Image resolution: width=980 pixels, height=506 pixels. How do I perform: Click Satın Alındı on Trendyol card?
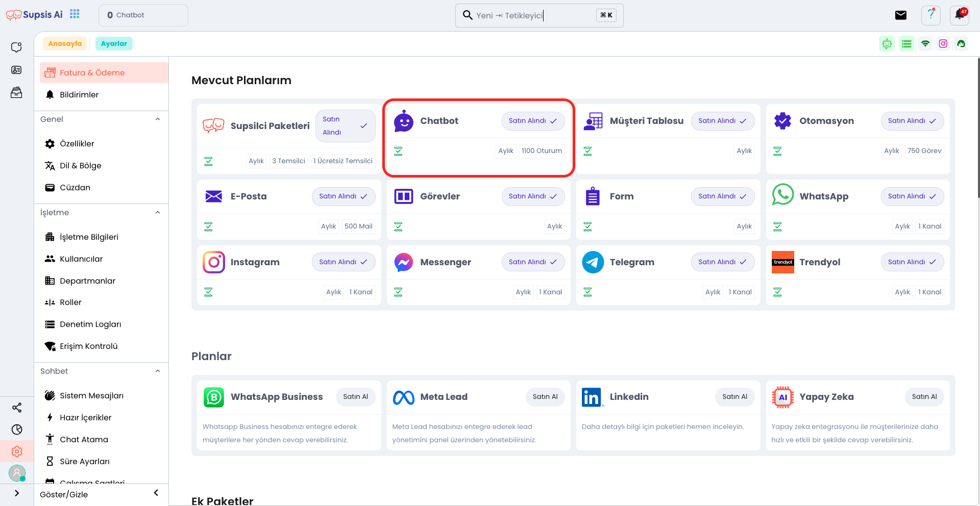tap(912, 262)
